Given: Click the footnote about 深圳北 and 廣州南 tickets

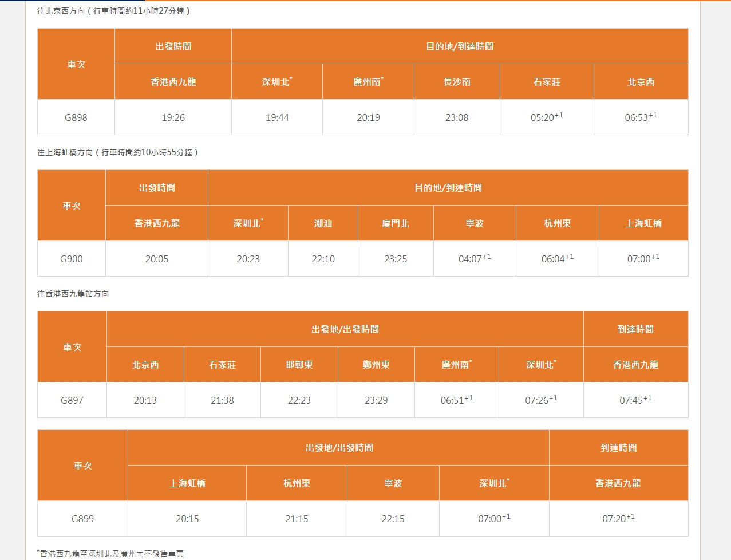Looking at the screenshot, I should pos(111,554).
